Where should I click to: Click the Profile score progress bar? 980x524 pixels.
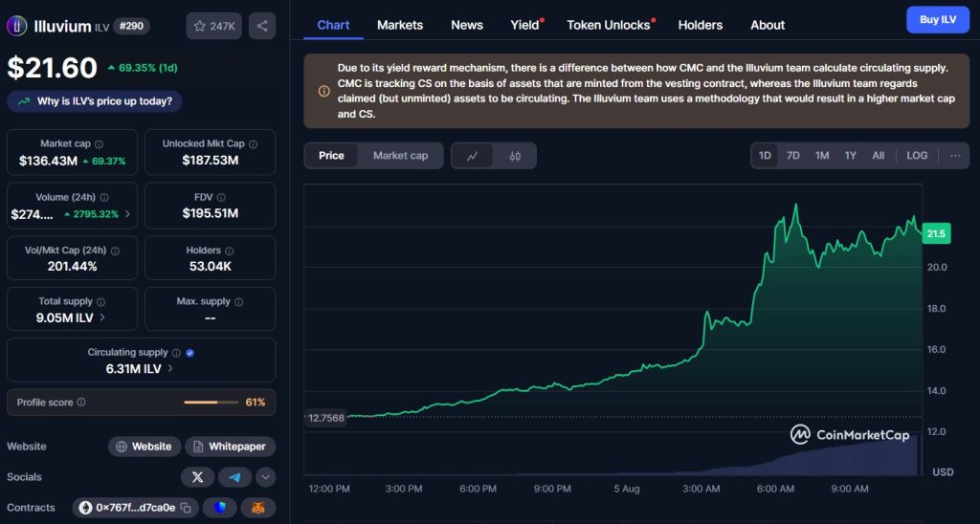point(212,403)
